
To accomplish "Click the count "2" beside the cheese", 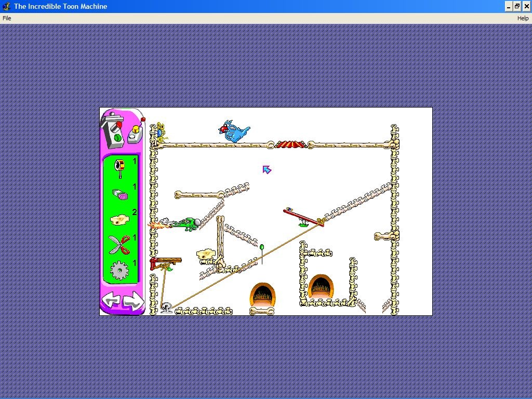I will coord(135,212).
